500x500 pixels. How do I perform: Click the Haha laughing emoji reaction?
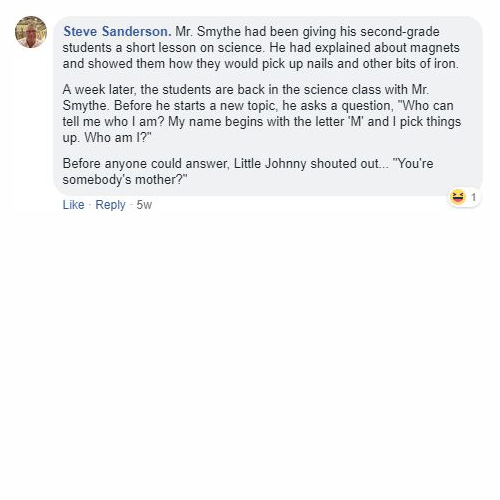(x=458, y=197)
